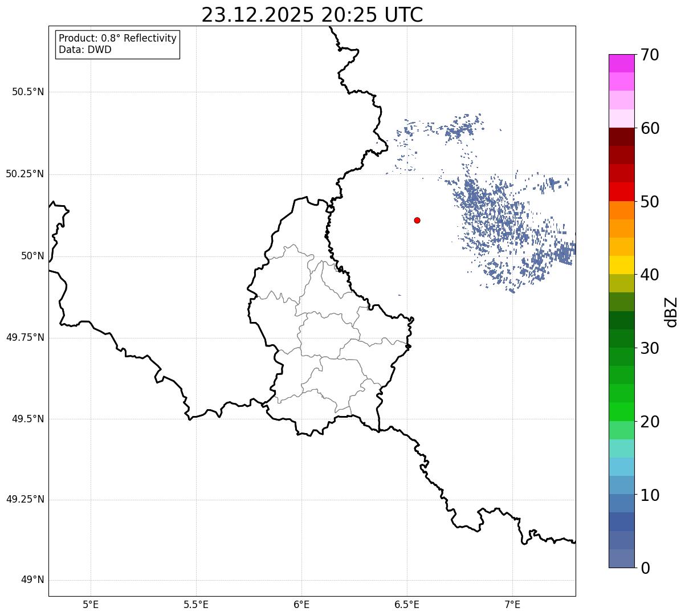The image size is (685, 616).
Task: Click the colorbar tick label 0
Action: click(x=645, y=568)
